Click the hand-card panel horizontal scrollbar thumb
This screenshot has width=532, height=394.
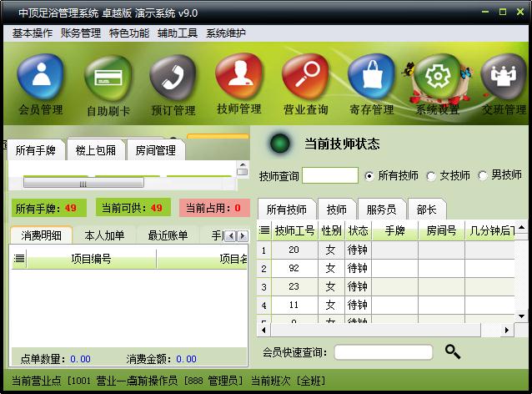click(x=83, y=184)
